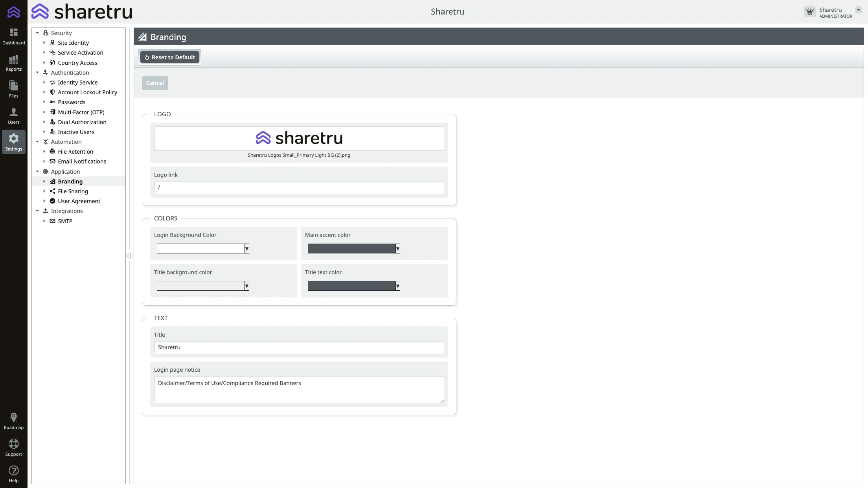
Task: Collapse the Security tree section
Action: click(38, 33)
